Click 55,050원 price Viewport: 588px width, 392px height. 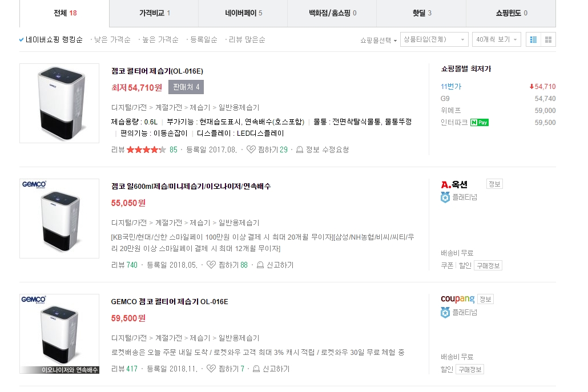tap(128, 203)
